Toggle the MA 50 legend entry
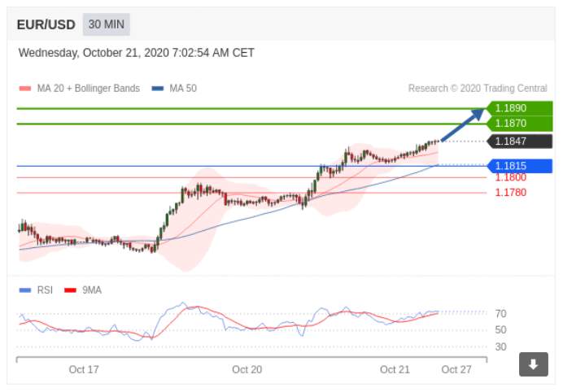 [174, 89]
